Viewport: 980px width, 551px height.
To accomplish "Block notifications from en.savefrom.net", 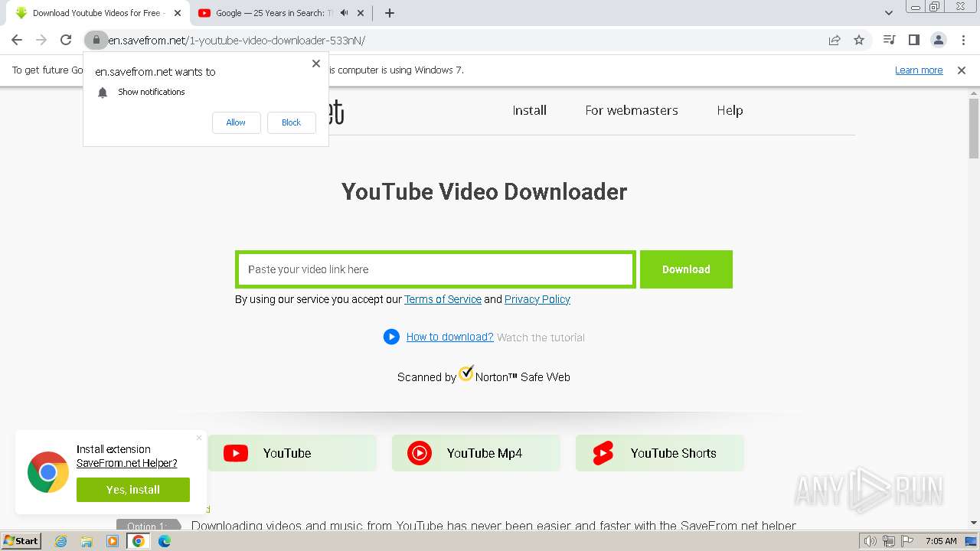I will pos(291,122).
